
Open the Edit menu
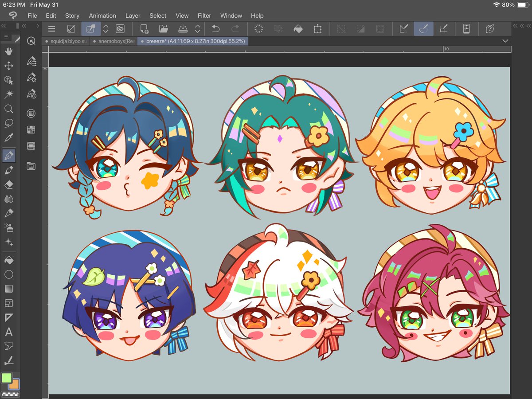[51, 16]
